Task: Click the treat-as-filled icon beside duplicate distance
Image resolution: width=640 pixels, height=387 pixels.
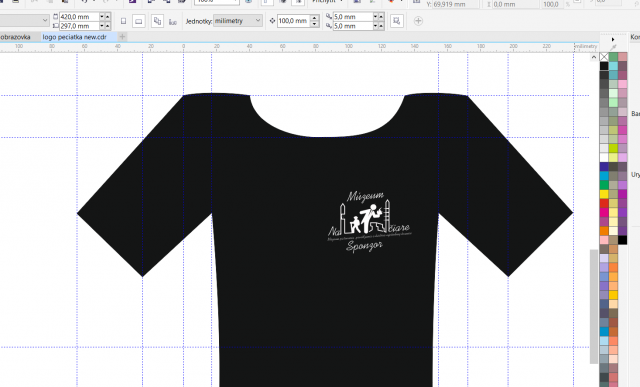Action: 396,21
